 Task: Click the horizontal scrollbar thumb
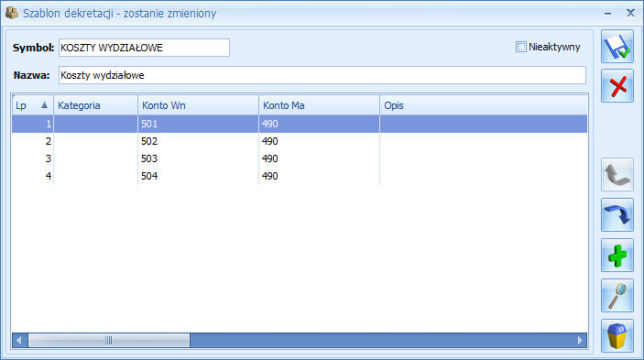tap(109, 340)
